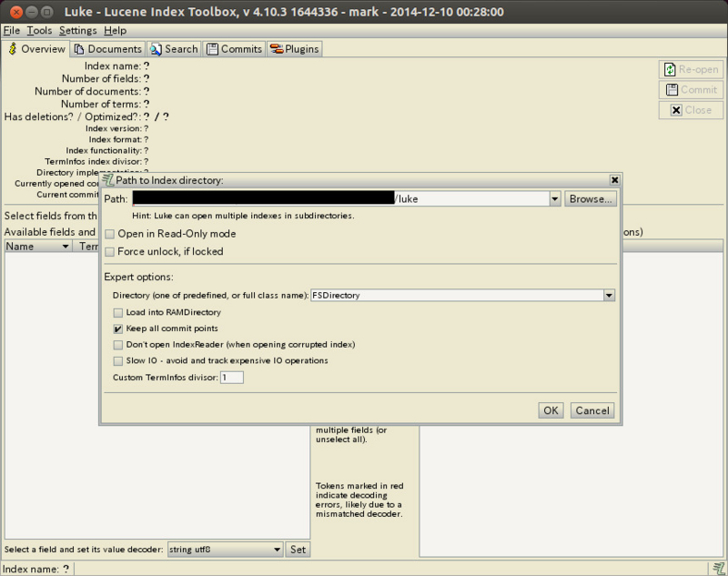Click the Cancel button

point(592,410)
